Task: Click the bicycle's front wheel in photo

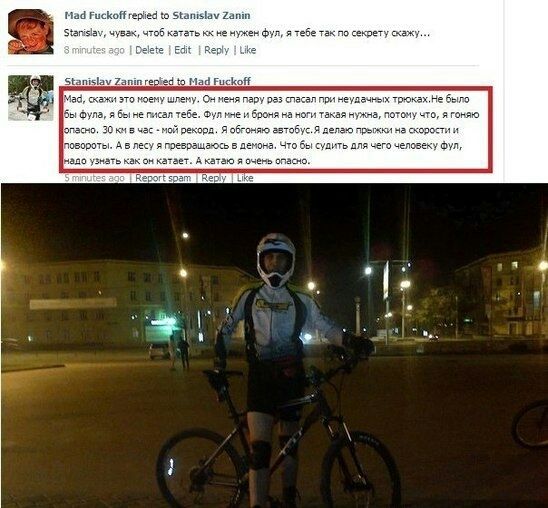Action: (x=361, y=470)
